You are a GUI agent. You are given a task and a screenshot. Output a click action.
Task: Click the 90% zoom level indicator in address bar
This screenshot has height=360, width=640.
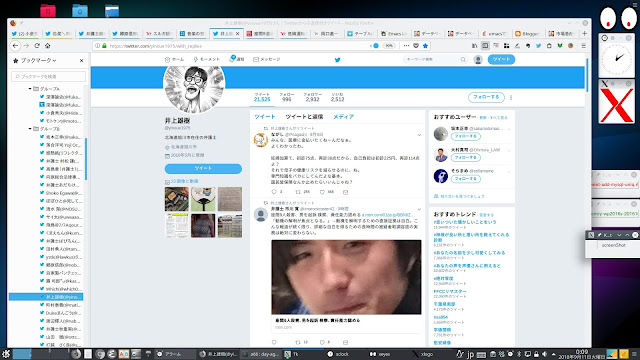point(389,46)
